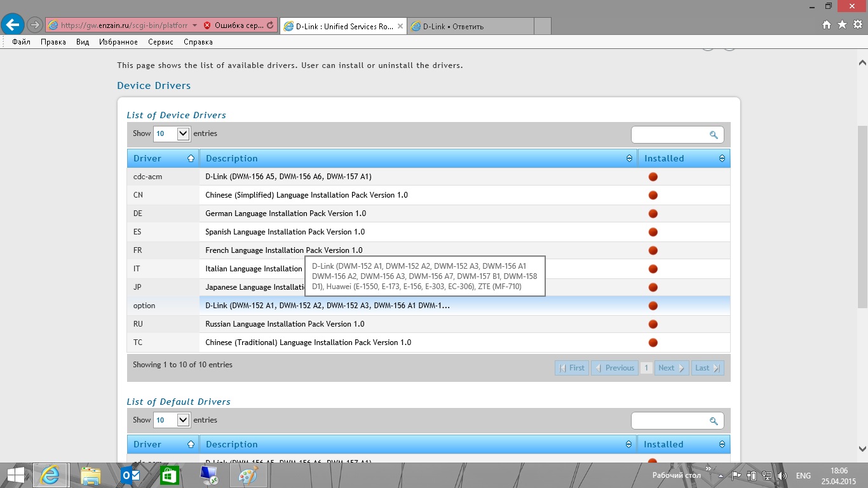868x488 pixels.
Task: Click the red Installed indicator for option driver
Action: (x=653, y=306)
